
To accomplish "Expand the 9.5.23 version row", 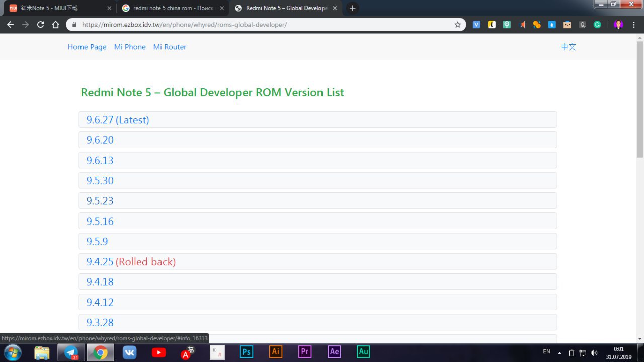I will 318,201.
